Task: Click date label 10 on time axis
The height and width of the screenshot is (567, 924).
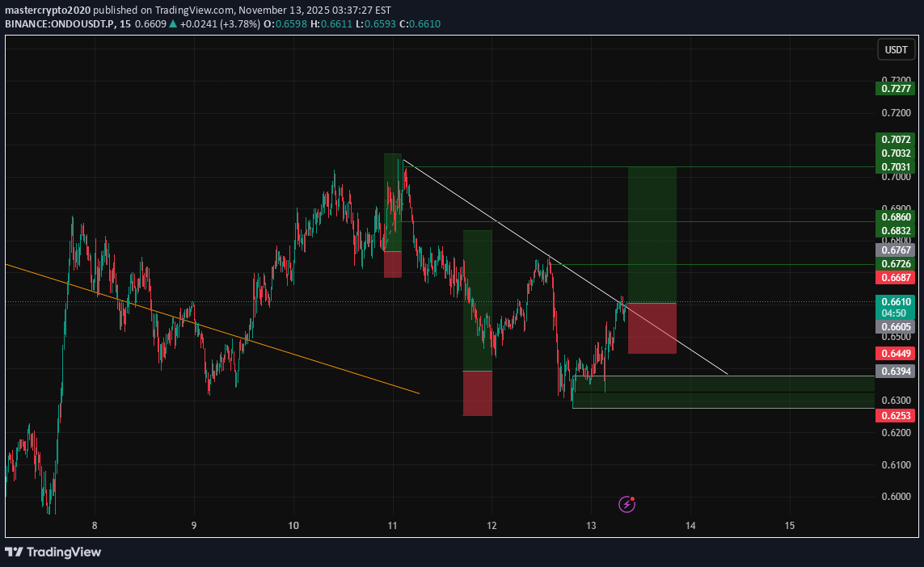Action: (293, 526)
